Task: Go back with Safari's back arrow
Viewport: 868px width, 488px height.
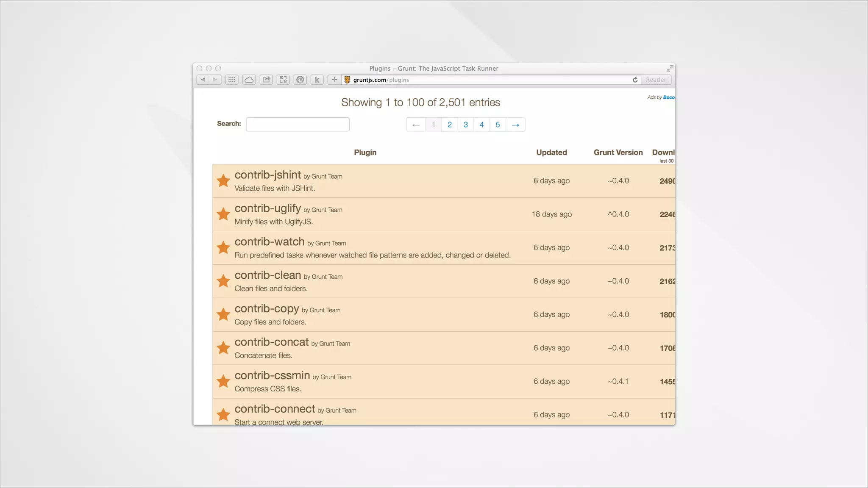Action: 203,80
